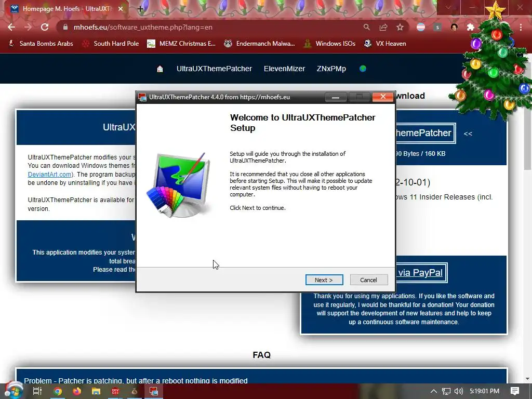Open Task View on the taskbar

(37, 391)
